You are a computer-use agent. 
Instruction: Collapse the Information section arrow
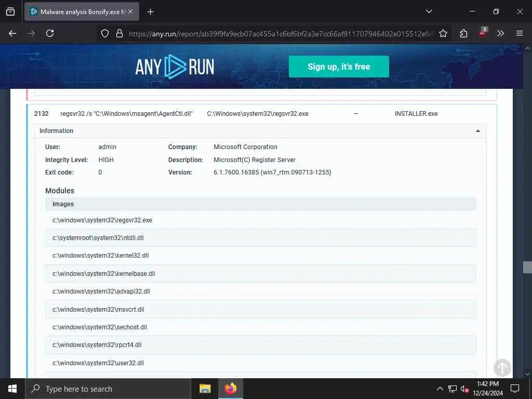coord(478,131)
